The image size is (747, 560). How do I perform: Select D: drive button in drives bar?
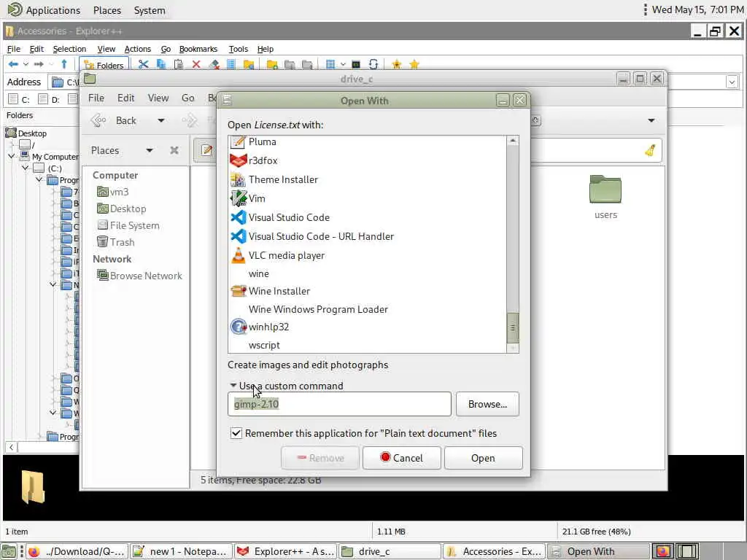(x=49, y=99)
